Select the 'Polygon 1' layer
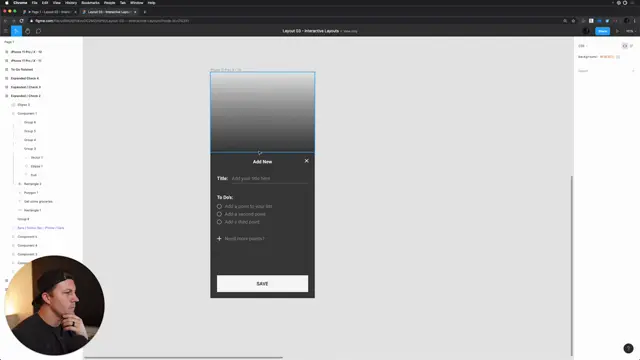The height and width of the screenshot is (360, 640). click(31, 193)
